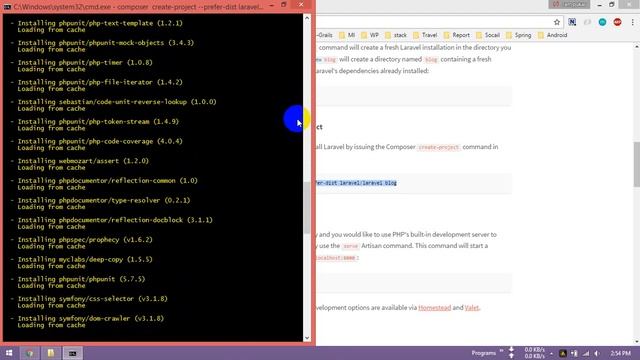Viewport: 640px width, 360px height.
Task: Click the 'Installing phpunit/php-timer (1.0.8)' line
Action: 85,62
